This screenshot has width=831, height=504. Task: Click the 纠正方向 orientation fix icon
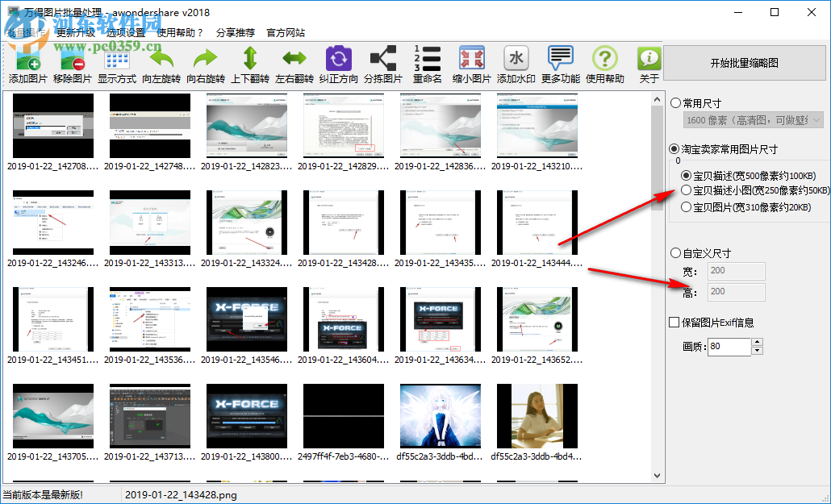coord(339,65)
